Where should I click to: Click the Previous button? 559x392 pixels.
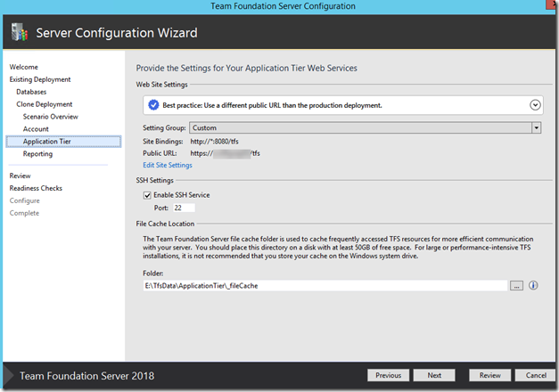pos(388,375)
